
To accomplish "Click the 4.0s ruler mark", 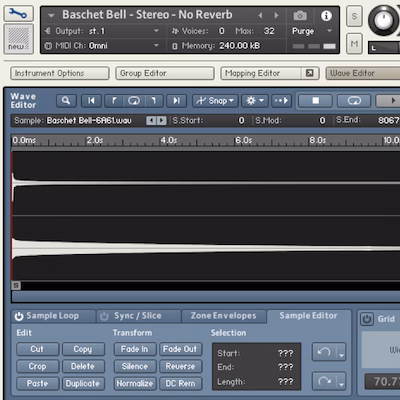I will (169, 140).
